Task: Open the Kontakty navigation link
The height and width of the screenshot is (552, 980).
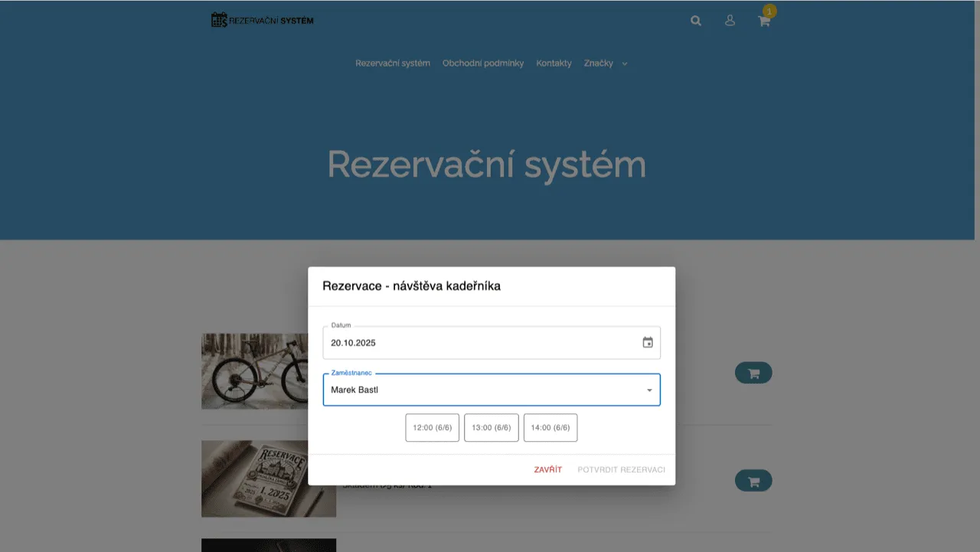Action: (x=554, y=63)
